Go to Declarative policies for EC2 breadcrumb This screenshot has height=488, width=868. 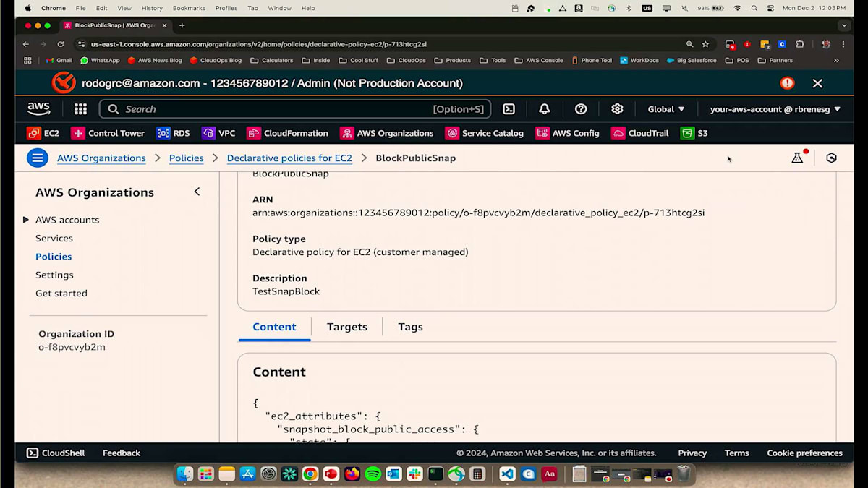(x=289, y=158)
